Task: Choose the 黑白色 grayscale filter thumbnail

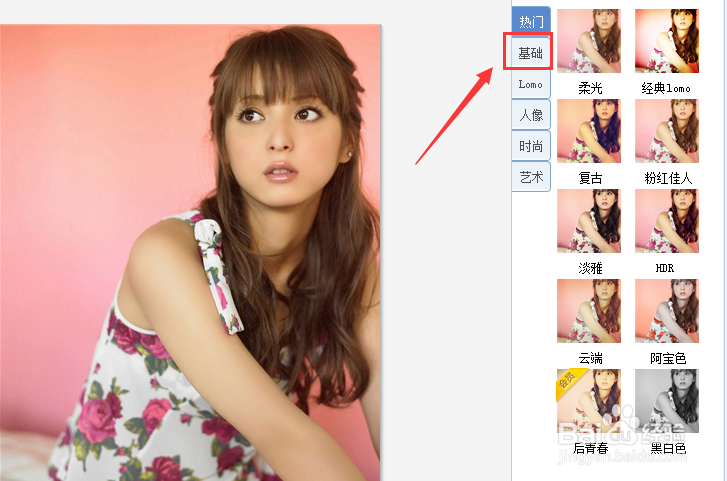Action: pos(667,401)
